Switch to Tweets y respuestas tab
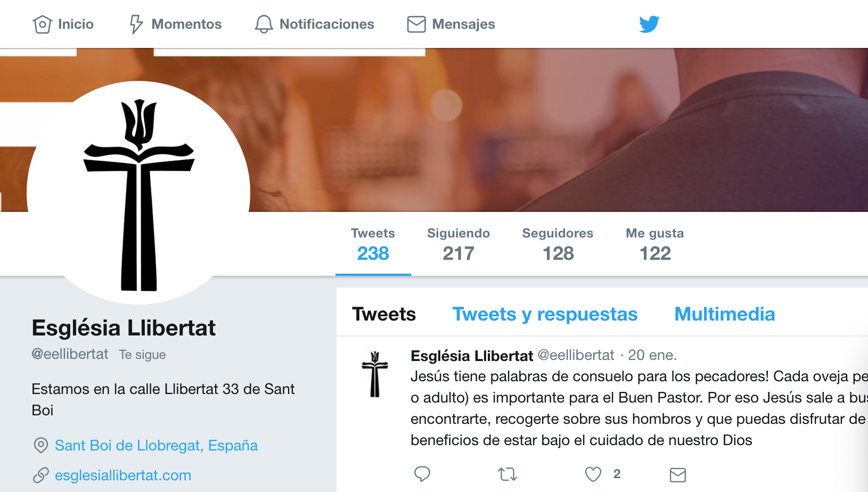The image size is (868, 492). pyautogui.click(x=545, y=314)
